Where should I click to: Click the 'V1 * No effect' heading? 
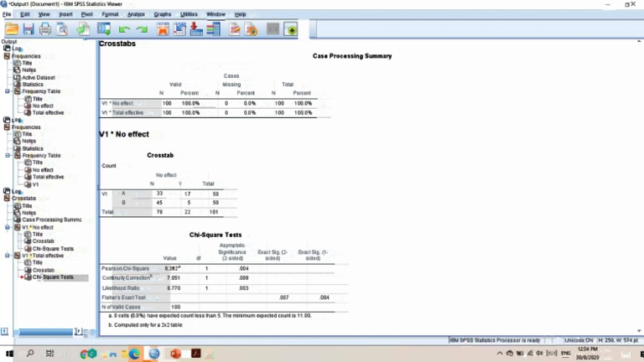tap(124, 134)
